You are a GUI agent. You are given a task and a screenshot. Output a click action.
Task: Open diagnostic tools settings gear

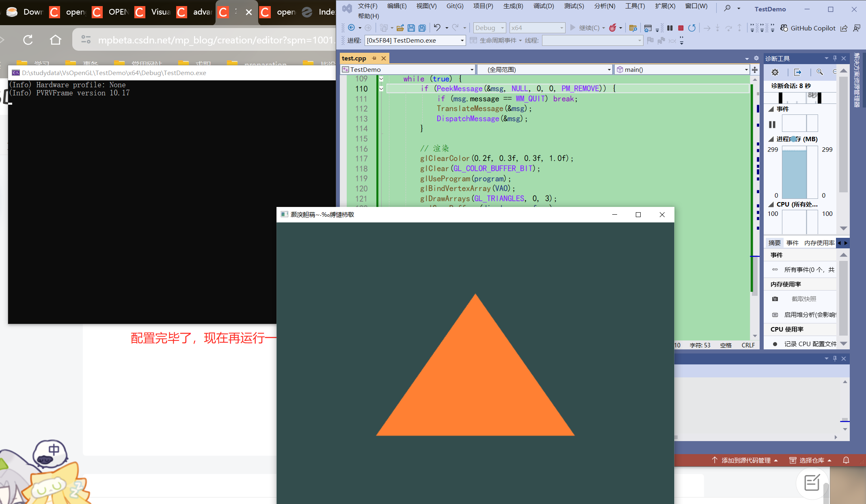[x=775, y=72]
